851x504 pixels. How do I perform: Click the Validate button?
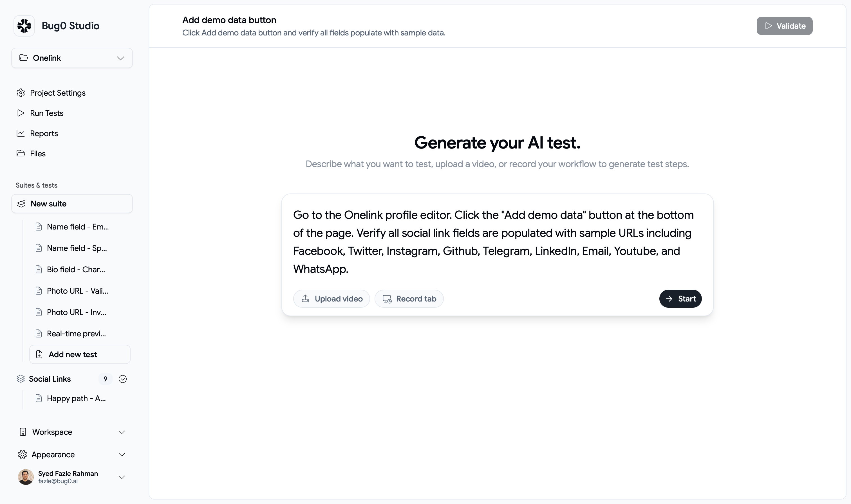coord(784,26)
